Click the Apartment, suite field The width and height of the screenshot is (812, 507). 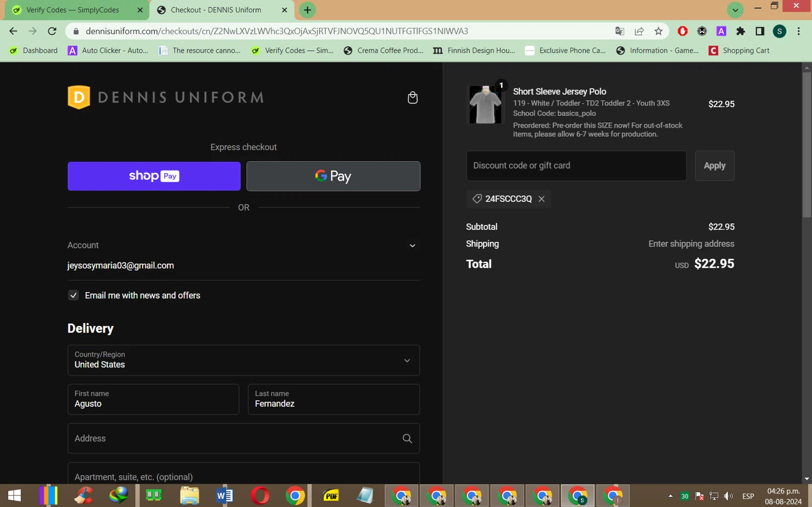[x=244, y=473]
